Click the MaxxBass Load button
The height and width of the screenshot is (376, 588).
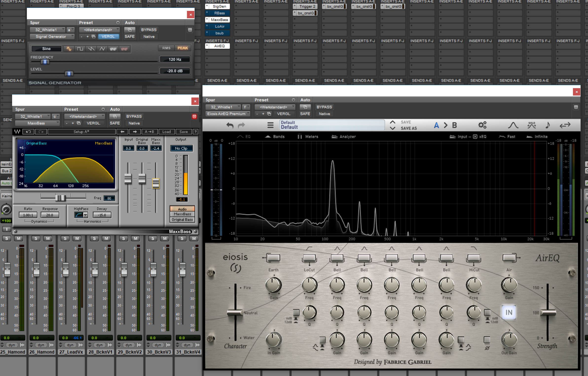(x=166, y=132)
